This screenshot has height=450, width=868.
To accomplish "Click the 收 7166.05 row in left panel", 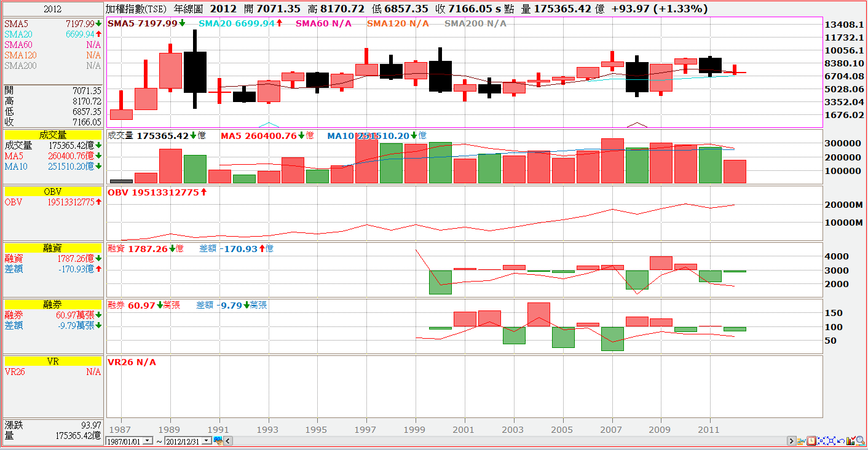I will 53,122.
